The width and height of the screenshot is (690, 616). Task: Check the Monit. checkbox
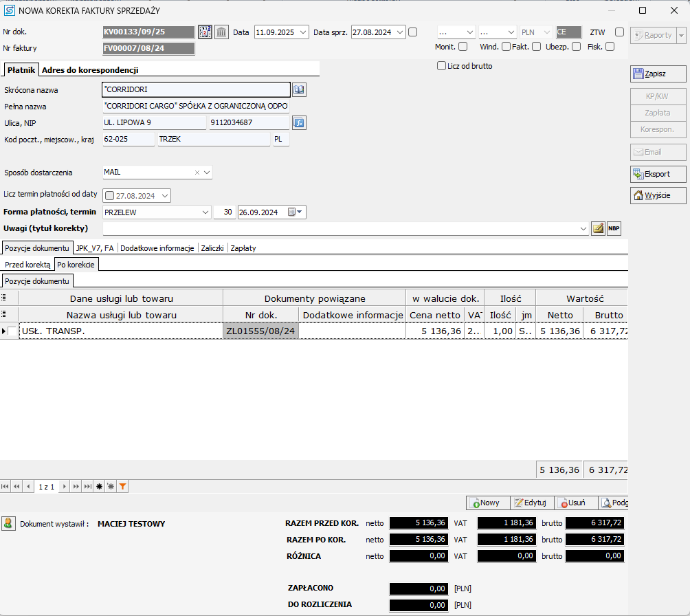(463, 47)
